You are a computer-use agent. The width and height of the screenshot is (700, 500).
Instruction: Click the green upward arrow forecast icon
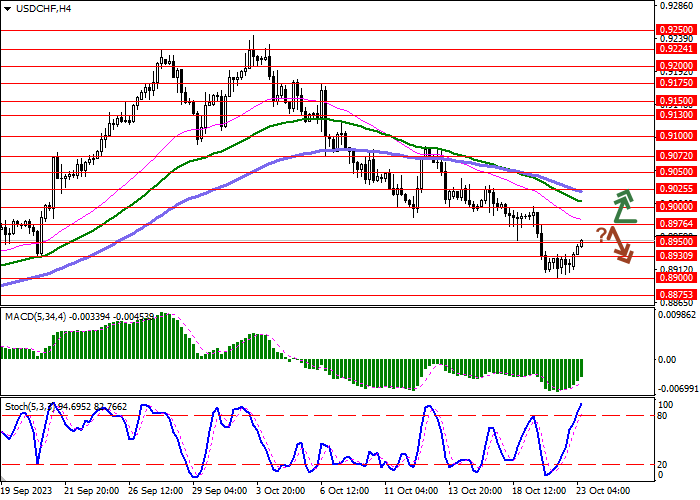623,205
